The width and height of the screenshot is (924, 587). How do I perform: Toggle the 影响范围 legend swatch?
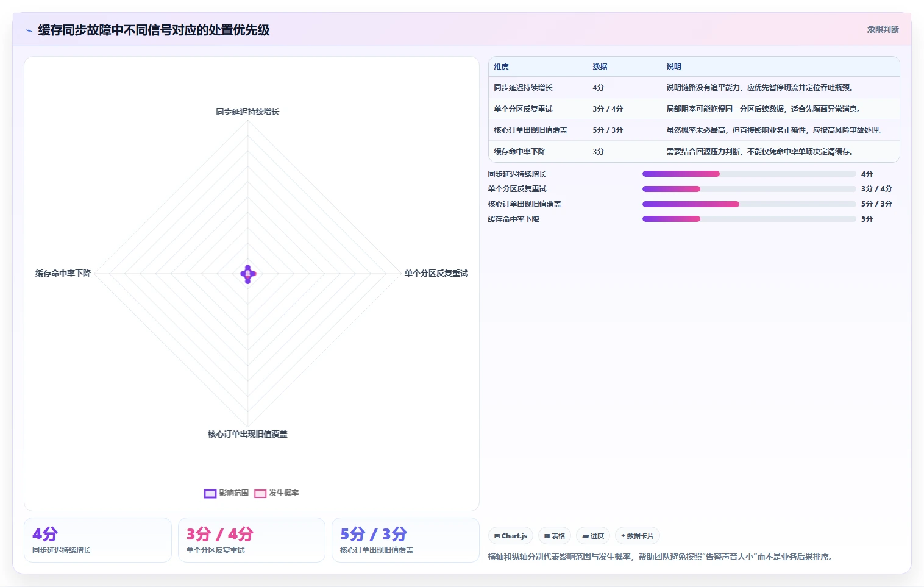[210, 493]
